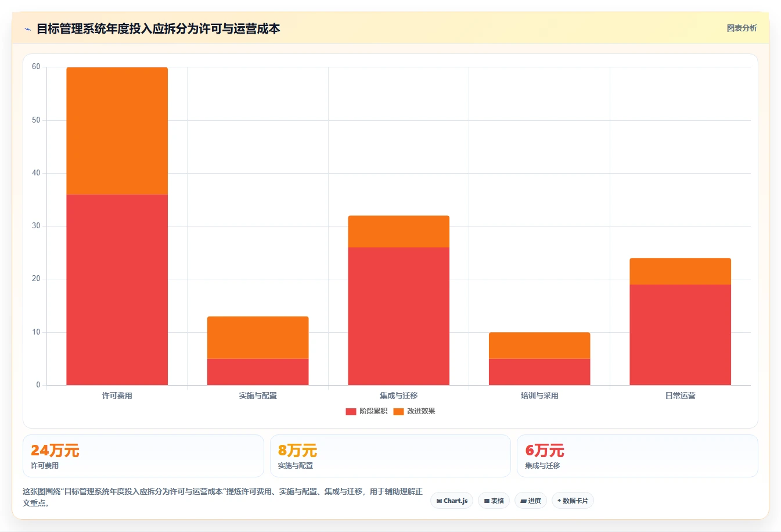Toggle the 阶段累积 legend item
Viewport: 781px width, 532px height.
point(366,411)
